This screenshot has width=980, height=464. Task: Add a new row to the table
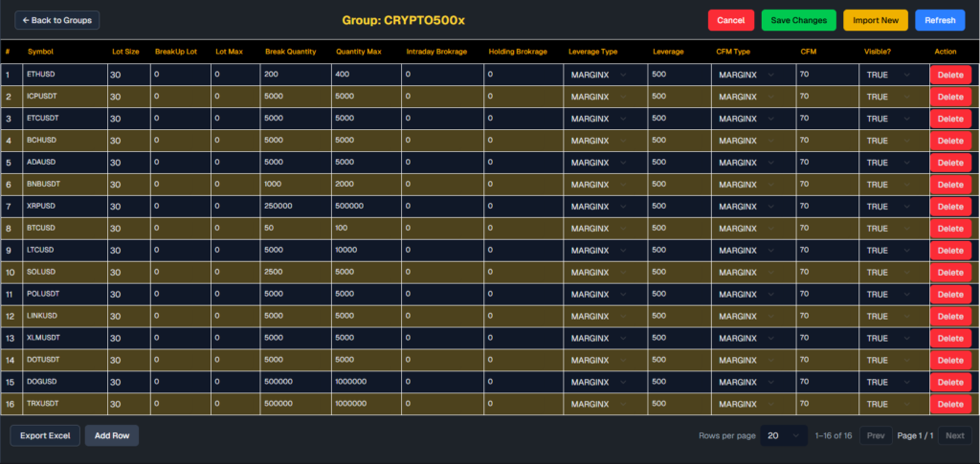[x=112, y=436]
